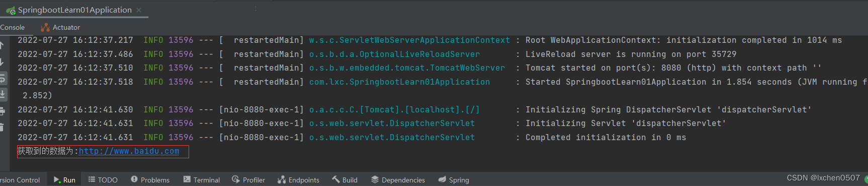Click the scroll-to-end console icon

pos(2,94)
